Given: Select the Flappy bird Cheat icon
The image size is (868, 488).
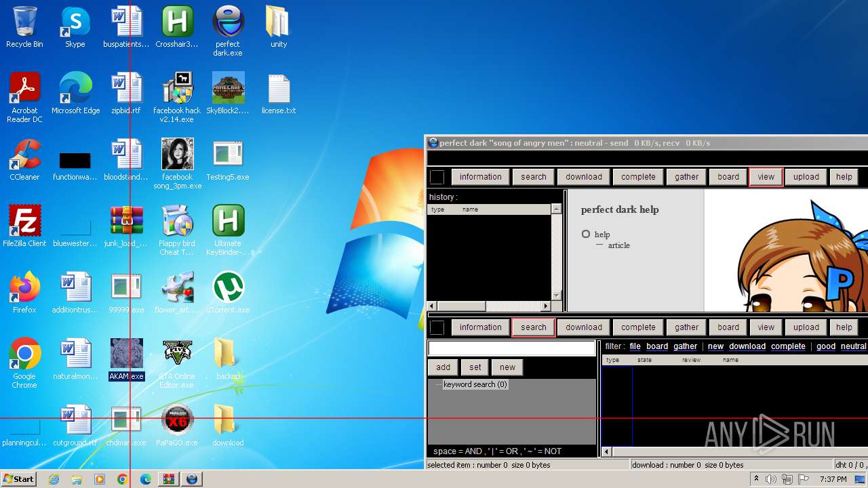Looking at the screenshot, I should click(x=177, y=230).
